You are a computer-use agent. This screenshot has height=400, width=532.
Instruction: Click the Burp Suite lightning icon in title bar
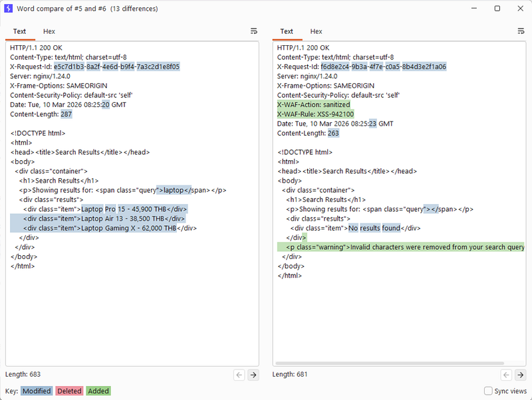pos(9,9)
